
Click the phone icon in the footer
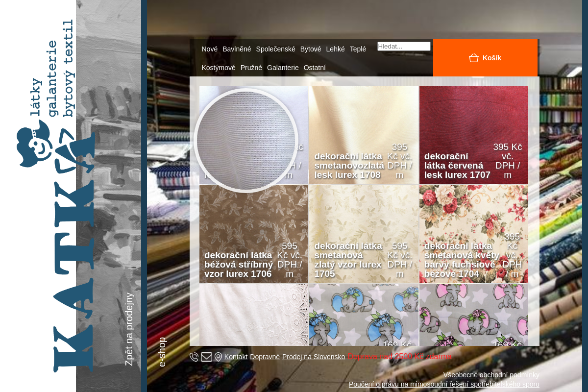pyautogui.click(x=194, y=357)
